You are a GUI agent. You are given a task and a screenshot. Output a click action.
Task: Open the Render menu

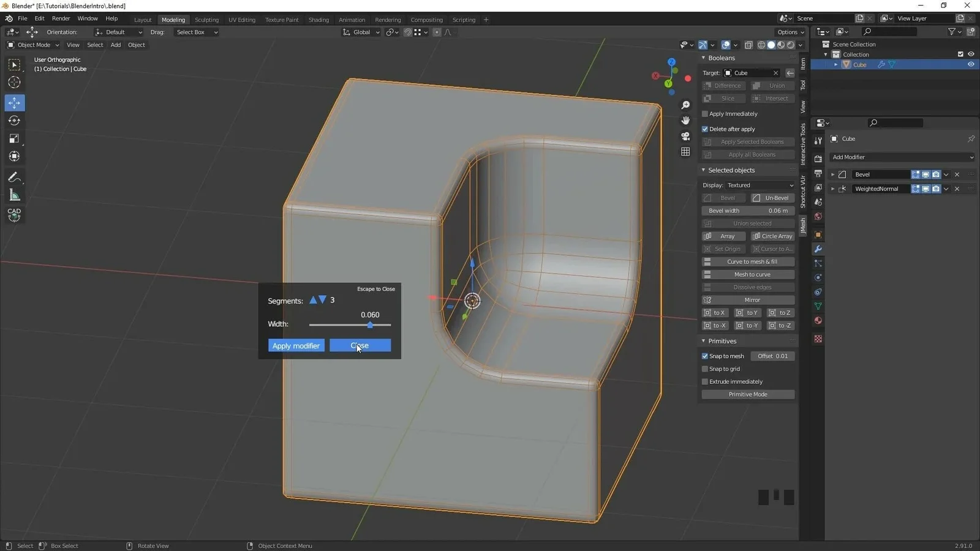click(x=61, y=18)
